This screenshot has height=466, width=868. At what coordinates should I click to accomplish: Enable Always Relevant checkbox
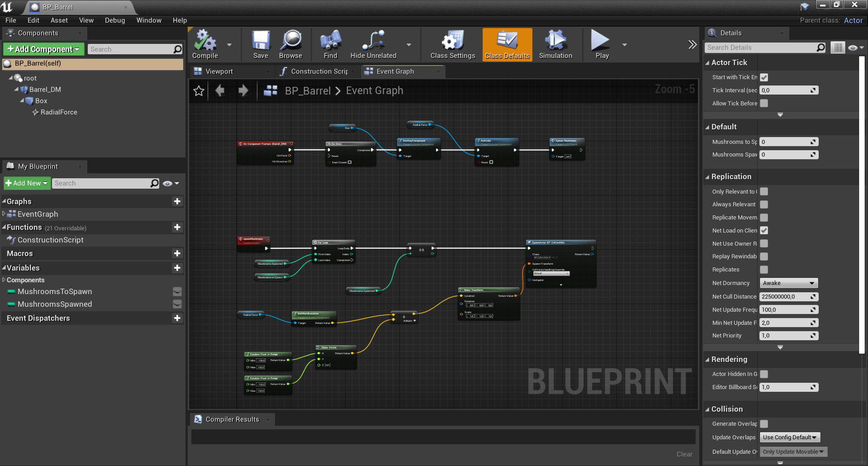(x=764, y=204)
